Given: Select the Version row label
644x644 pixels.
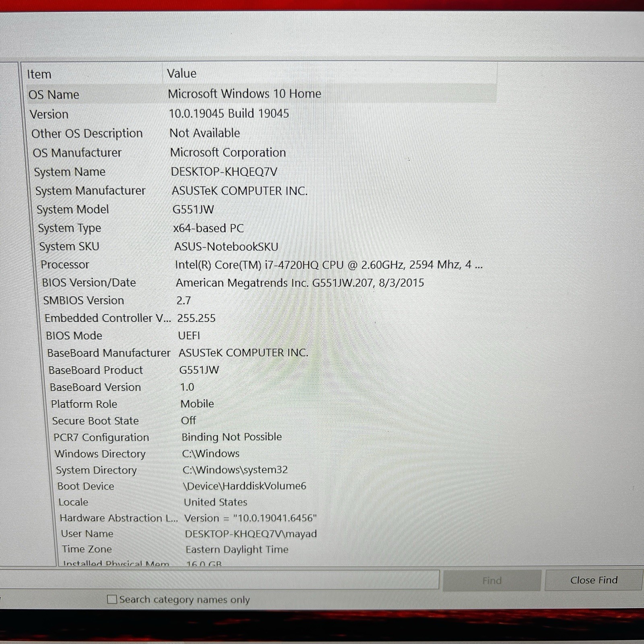Looking at the screenshot, I should tap(49, 114).
